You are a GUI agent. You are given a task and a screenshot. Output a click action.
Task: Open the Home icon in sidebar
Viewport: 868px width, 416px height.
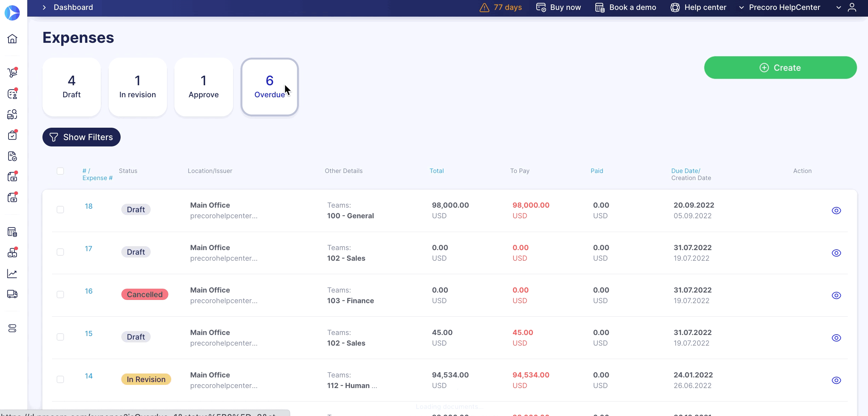[x=12, y=39]
